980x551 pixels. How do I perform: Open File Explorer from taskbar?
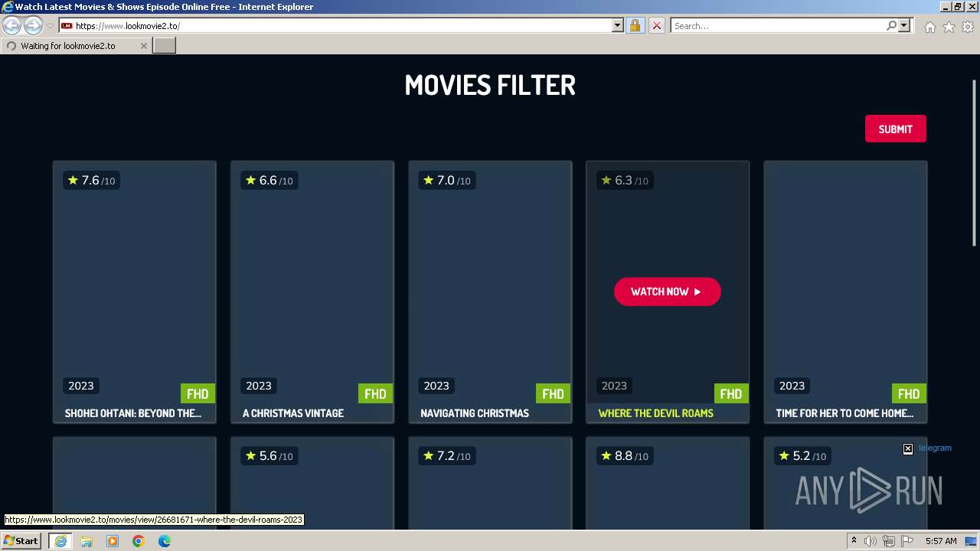(x=87, y=541)
